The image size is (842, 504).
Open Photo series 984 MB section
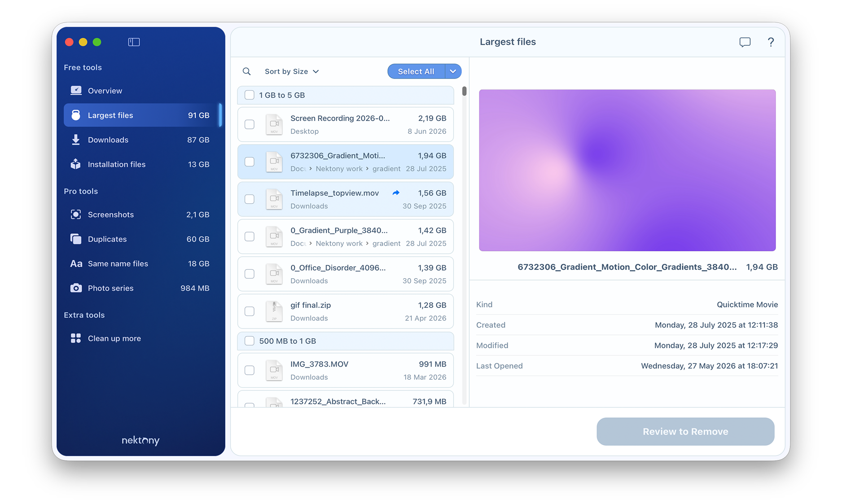point(141,288)
